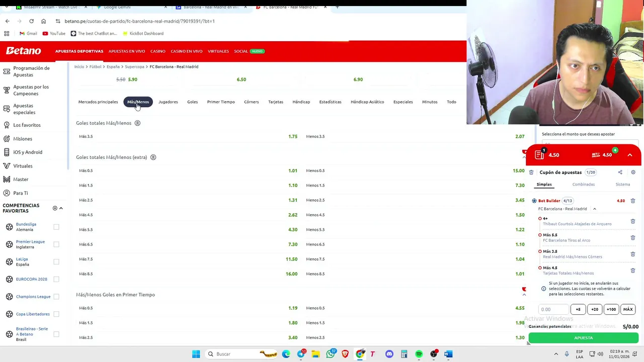This screenshot has height=362, width=644.
Task: Add +5 to the stake
Action: coord(578,309)
